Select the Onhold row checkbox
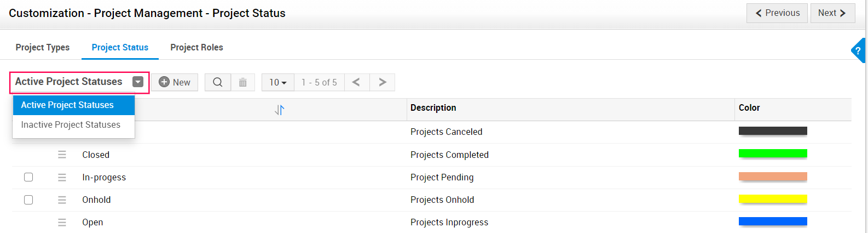868x233 pixels. pyautogui.click(x=28, y=200)
